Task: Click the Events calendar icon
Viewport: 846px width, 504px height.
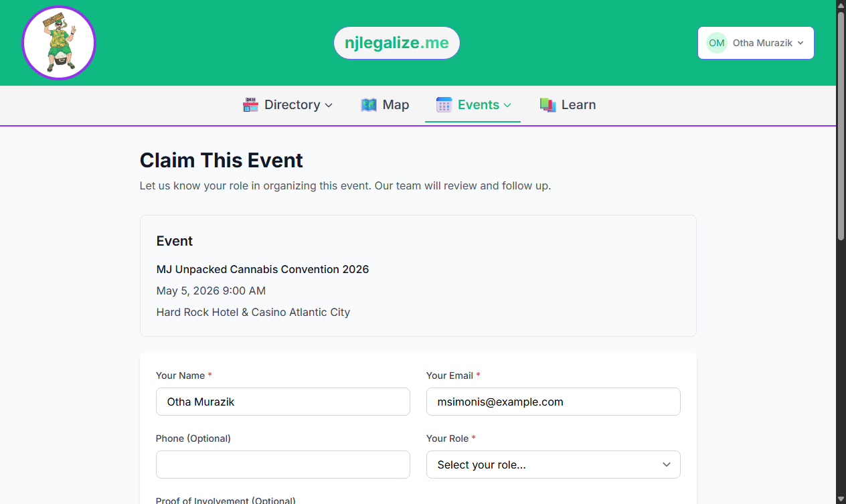Action: tap(444, 105)
